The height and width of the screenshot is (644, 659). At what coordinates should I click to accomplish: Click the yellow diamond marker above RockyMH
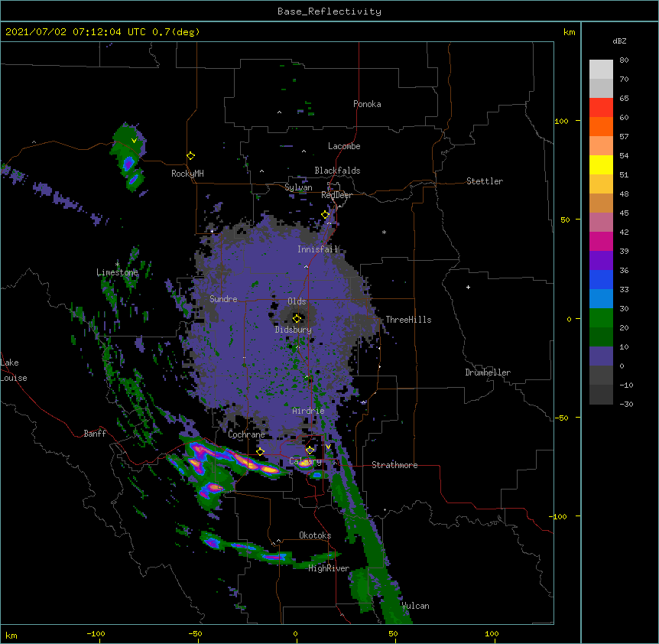click(190, 156)
